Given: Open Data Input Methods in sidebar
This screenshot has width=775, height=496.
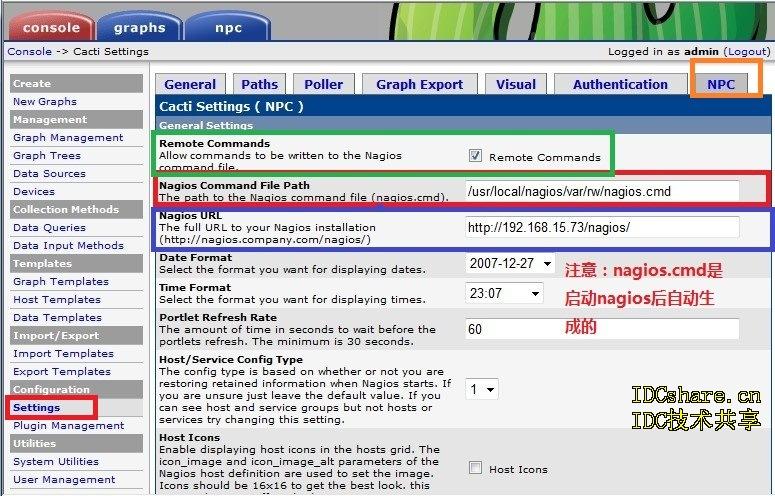Looking at the screenshot, I should (68, 245).
